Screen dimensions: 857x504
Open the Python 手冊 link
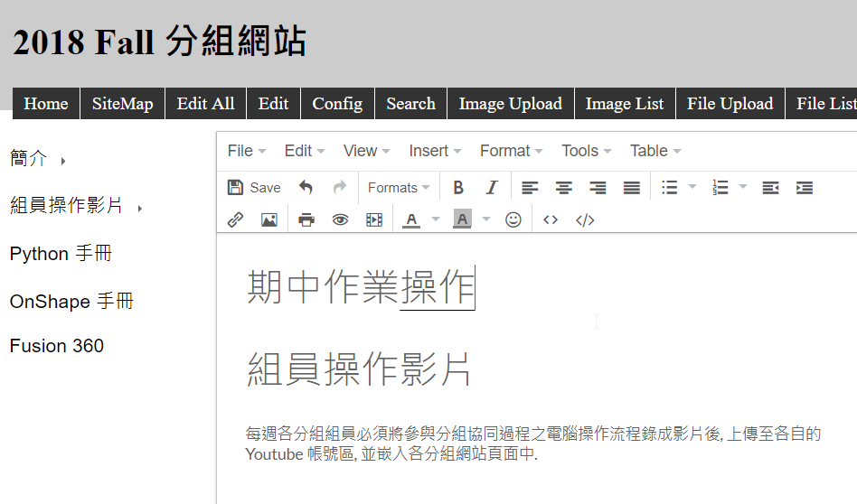point(61,254)
